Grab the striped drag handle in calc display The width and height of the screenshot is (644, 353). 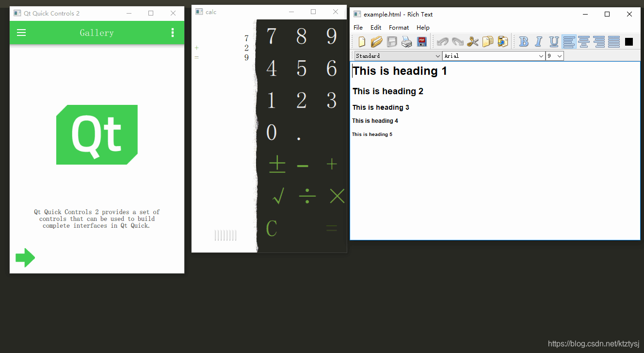(x=225, y=235)
